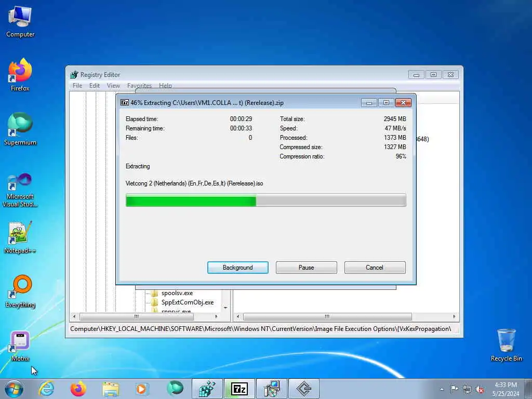The height and width of the screenshot is (399, 532).
Task: Minimize the Registry Editor window
Action: (416, 75)
